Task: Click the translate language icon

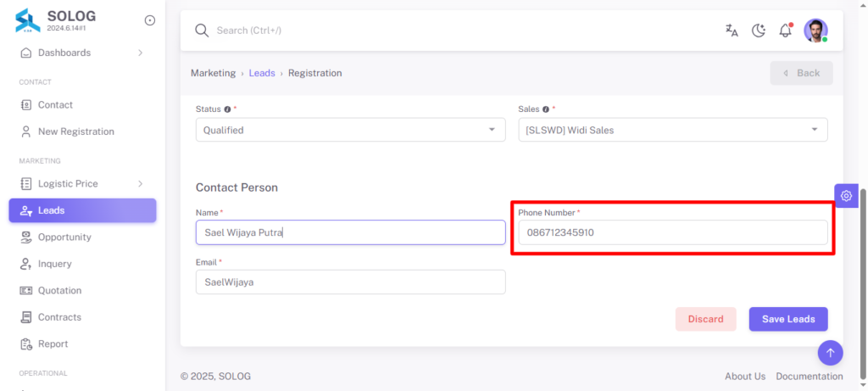Action: click(732, 31)
